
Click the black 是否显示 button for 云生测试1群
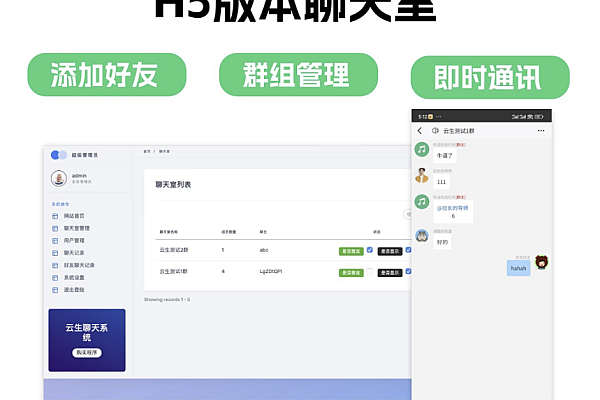(x=390, y=273)
